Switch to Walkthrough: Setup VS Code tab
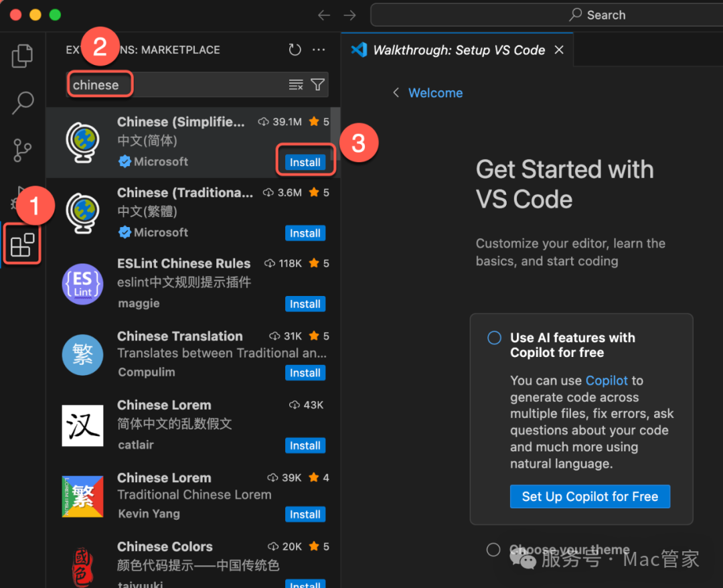This screenshot has height=588, width=723. tap(459, 50)
